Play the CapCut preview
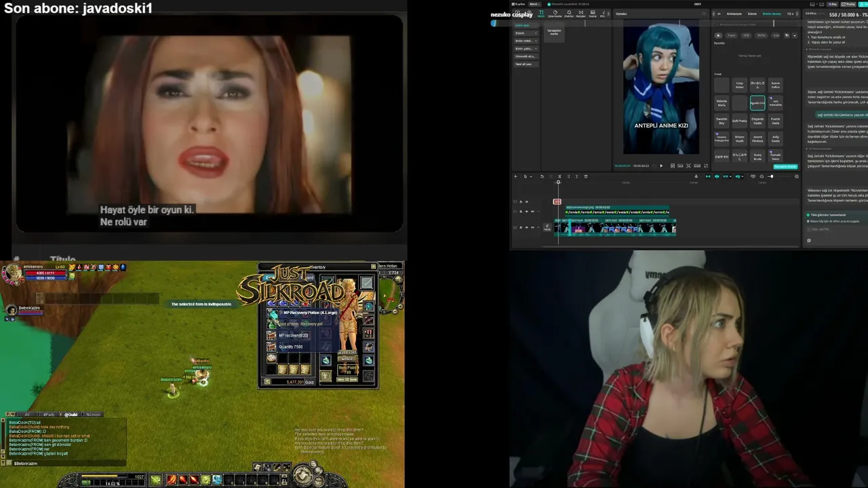 pos(661,165)
